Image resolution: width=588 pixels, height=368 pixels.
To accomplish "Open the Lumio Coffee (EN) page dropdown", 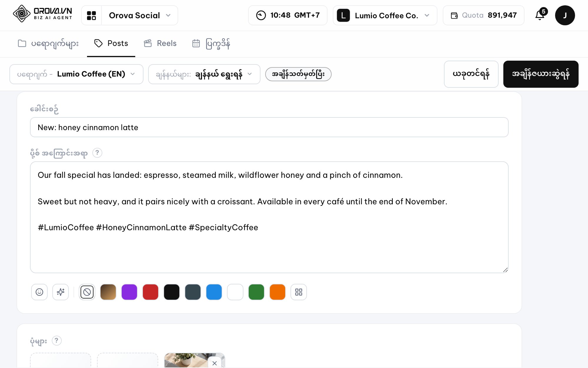I will coord(76,74).
